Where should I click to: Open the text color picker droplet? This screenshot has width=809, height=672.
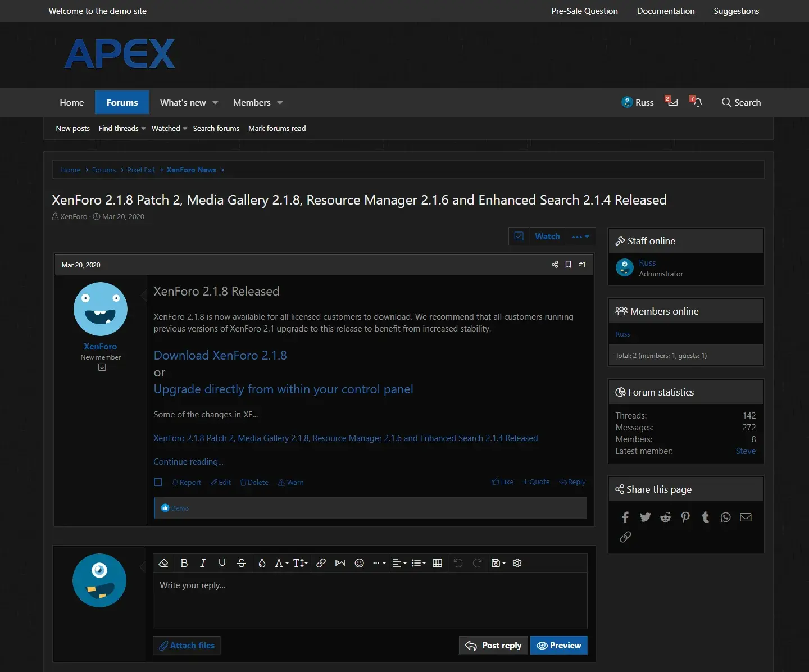coord(262,563)
